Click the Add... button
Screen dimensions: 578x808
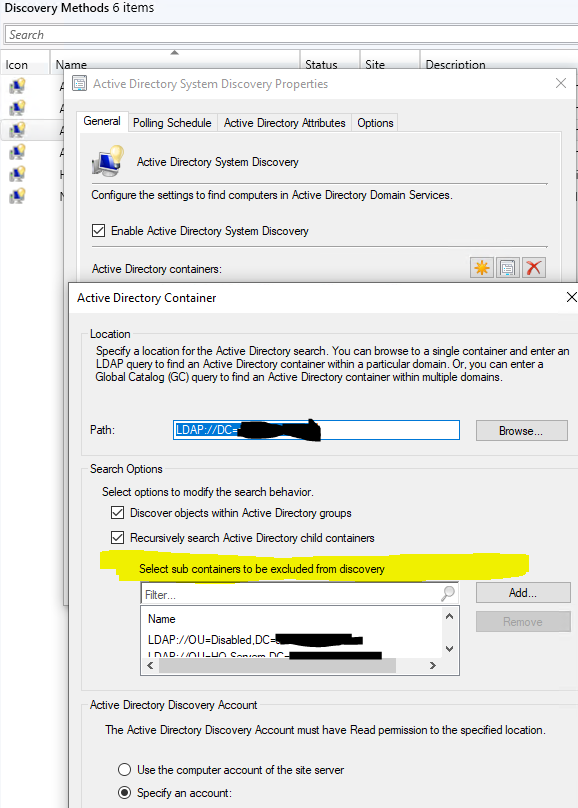(523, 593)
